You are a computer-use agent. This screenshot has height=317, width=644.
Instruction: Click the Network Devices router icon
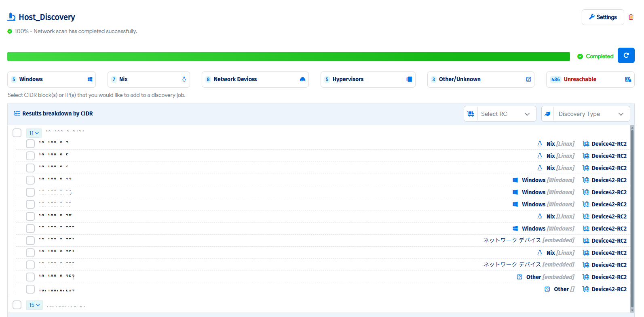point(302,80)
